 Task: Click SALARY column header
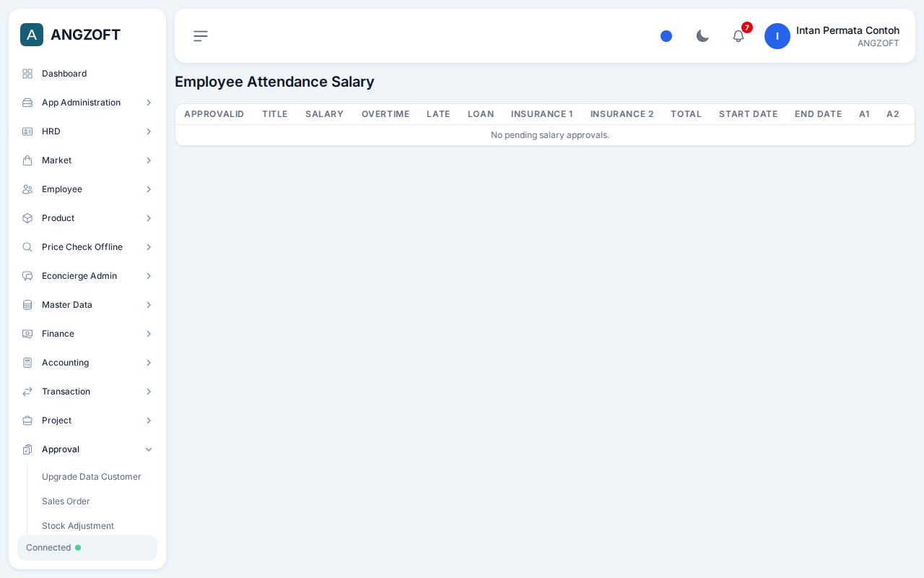click(324, 114)
